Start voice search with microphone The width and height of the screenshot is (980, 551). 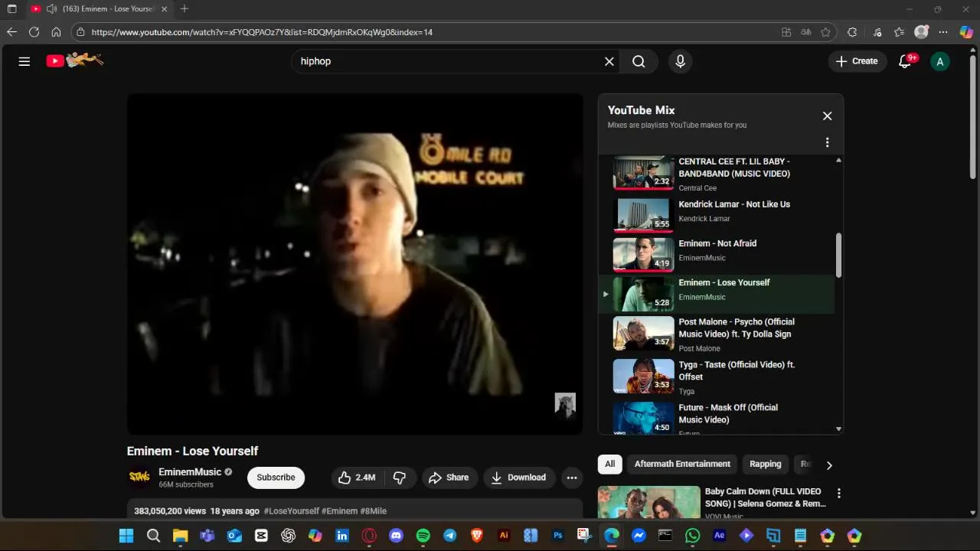click(x=680, y=61)
